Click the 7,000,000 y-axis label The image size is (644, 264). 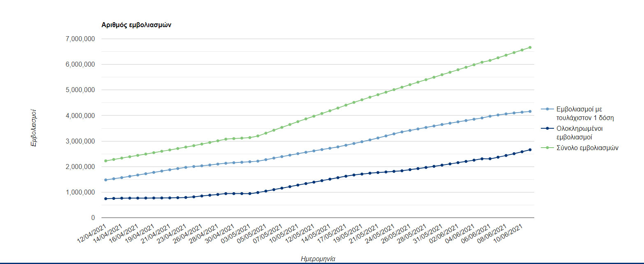point(80,39)
